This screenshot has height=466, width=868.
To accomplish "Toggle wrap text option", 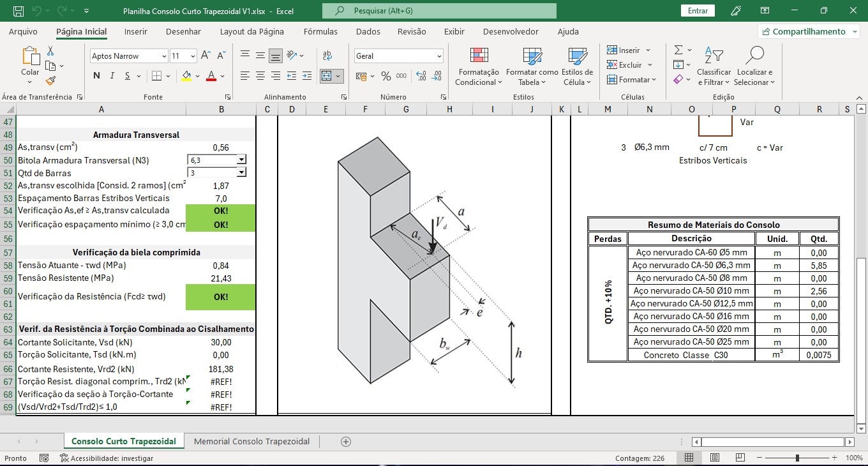I will click(x=327, y=56).
